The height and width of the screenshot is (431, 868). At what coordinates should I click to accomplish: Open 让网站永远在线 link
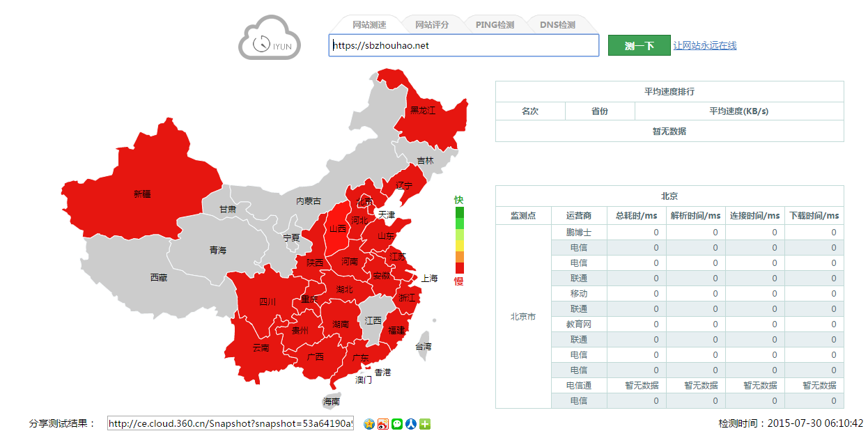(704, 45)
